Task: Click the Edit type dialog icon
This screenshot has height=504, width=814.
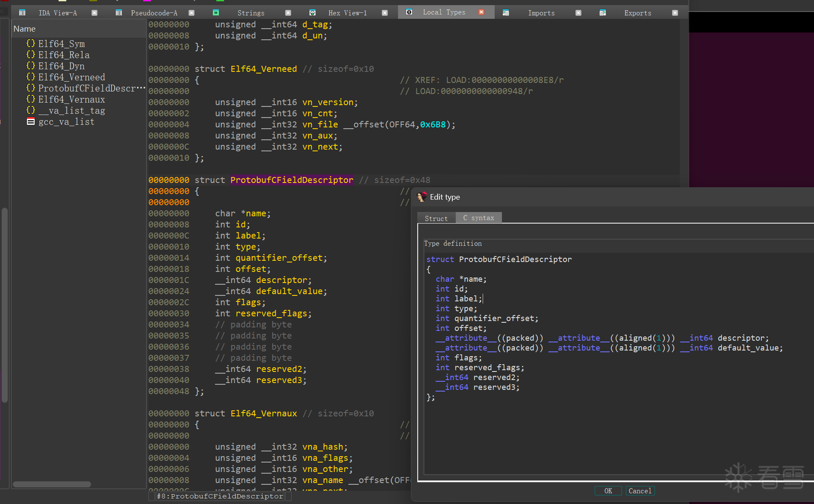Action: [422, 197]
